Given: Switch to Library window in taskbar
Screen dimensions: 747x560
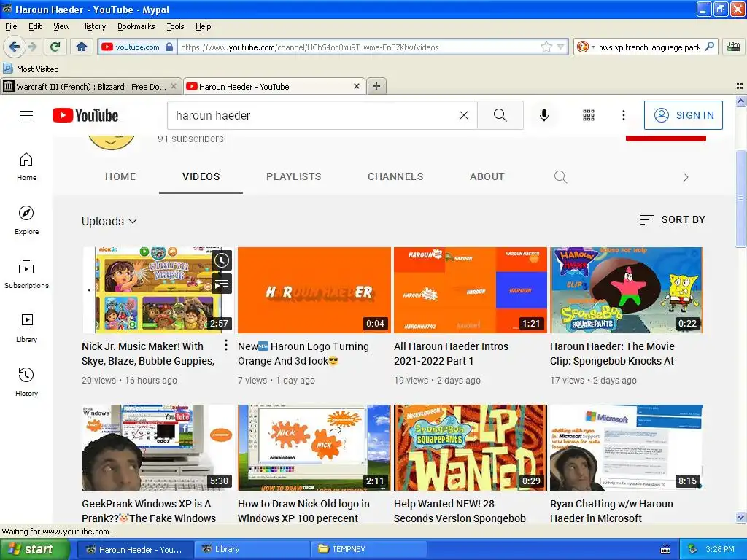Looking at the screenshot, I should 251,550.
